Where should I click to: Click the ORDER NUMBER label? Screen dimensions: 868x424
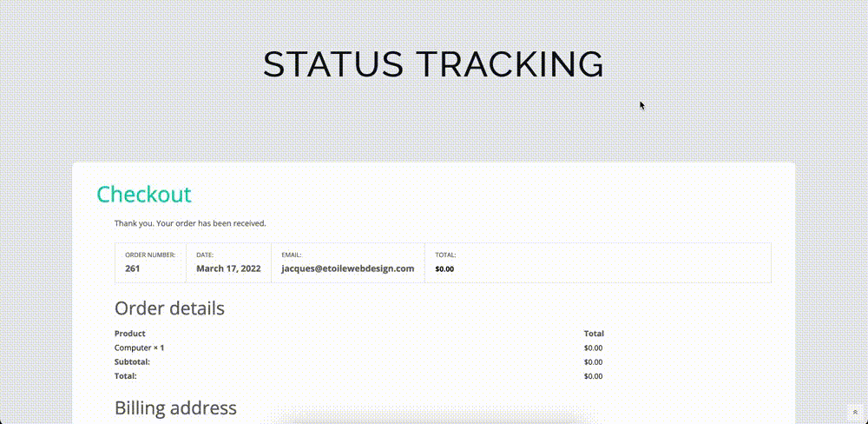point(150,255)
